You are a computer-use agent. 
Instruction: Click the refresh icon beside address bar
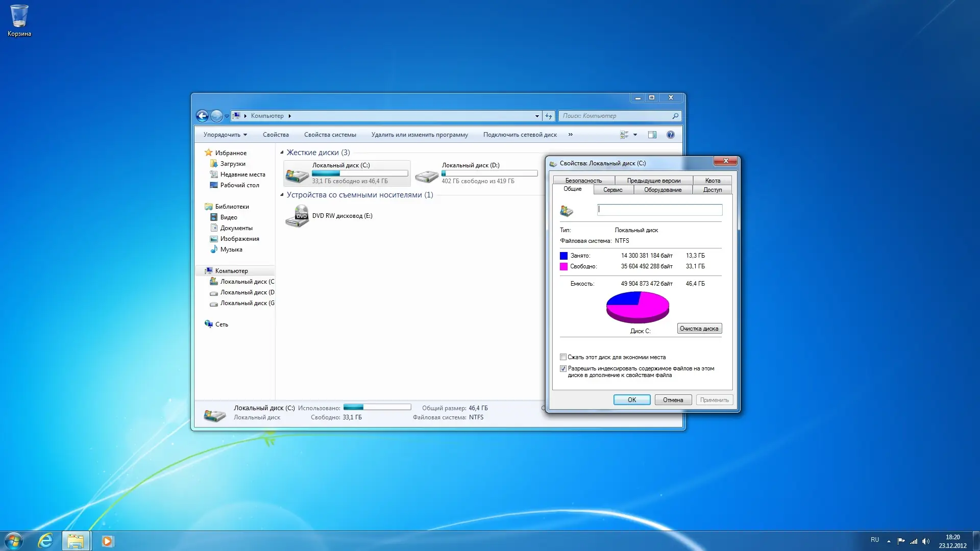(x=549, y=116)
